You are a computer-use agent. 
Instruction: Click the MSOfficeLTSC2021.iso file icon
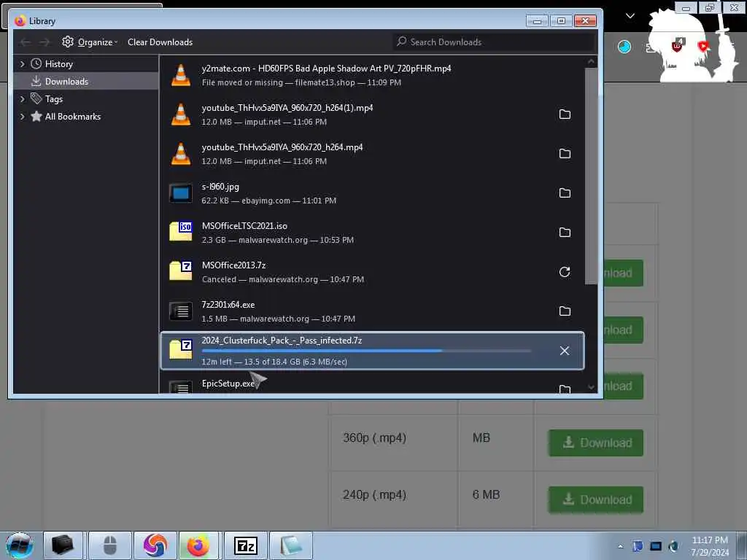[x=181, y=231]
